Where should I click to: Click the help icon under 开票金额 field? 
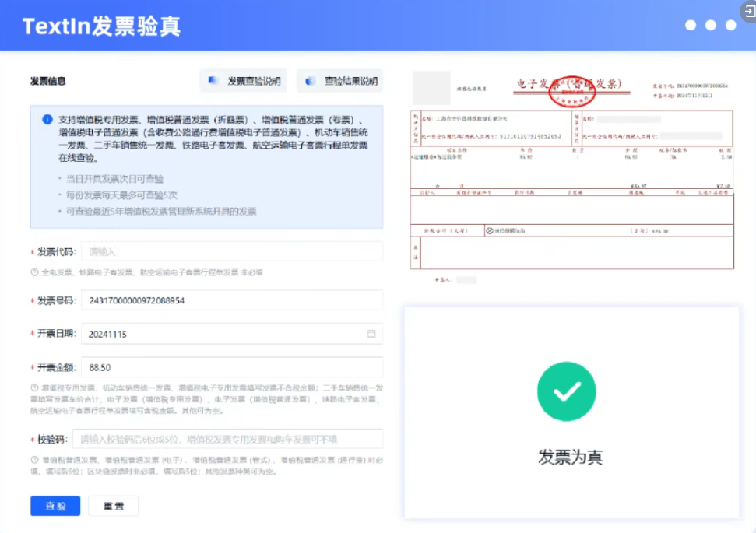(34, 387)
